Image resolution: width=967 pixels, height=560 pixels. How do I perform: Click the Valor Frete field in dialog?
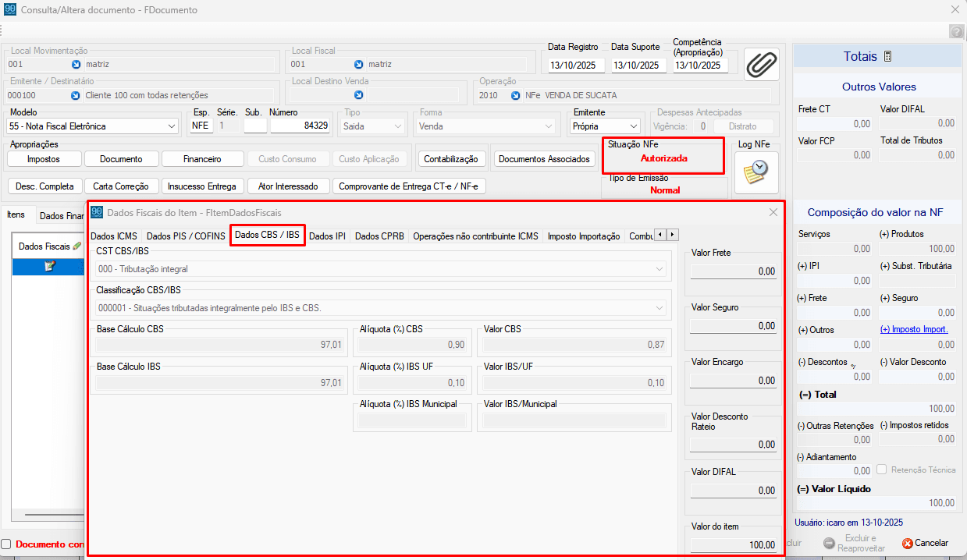click(x=734, y=271)
